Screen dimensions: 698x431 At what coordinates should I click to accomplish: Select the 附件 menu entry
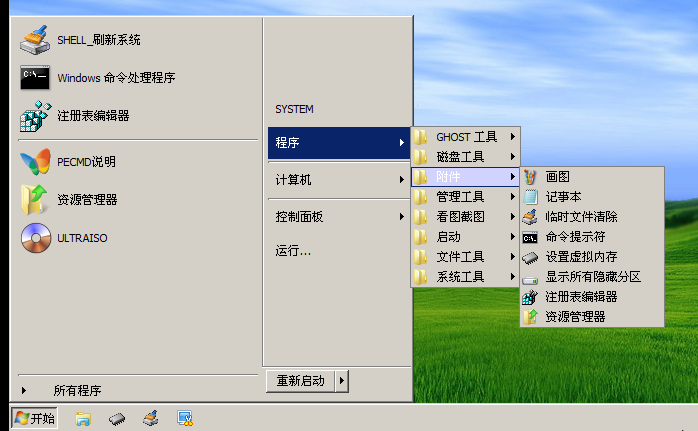click(x=465, y=177)
